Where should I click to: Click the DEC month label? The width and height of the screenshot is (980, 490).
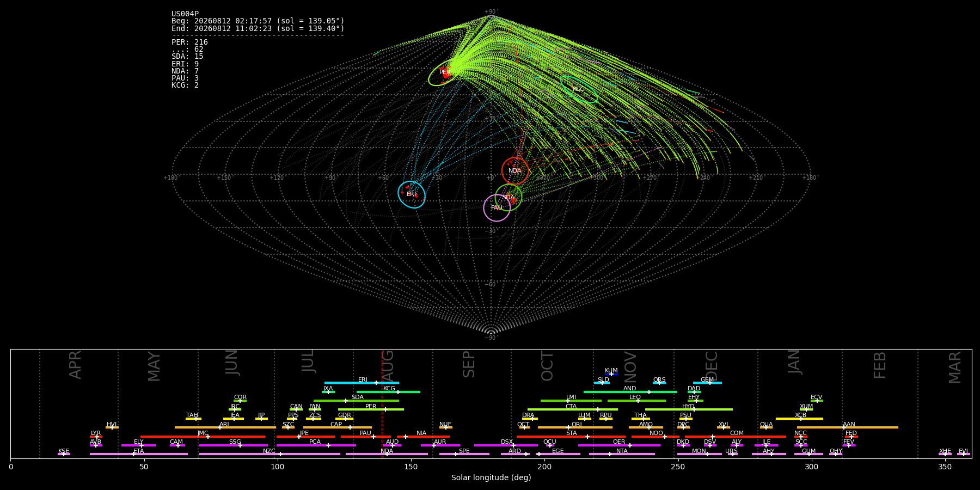pyautogui.click(x=712, y=366)
